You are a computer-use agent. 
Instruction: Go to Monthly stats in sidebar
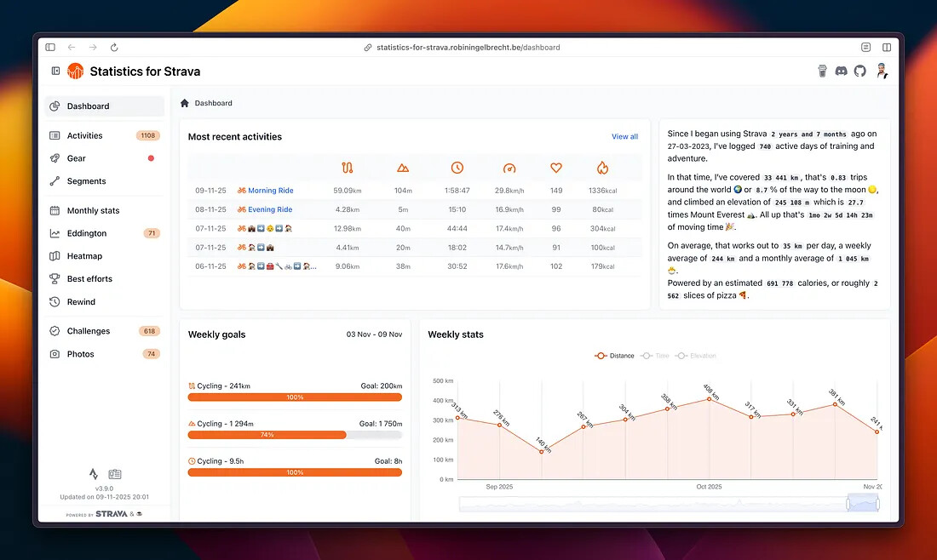(93, 210)
